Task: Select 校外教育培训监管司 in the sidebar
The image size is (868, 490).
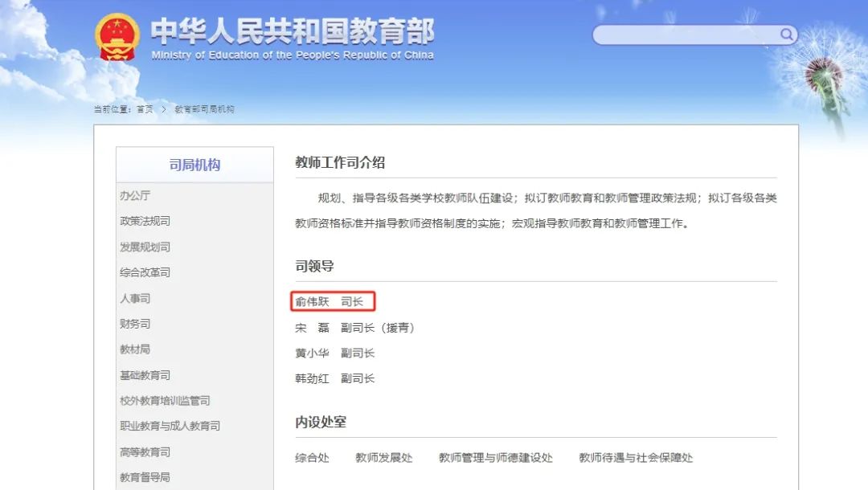Action: pos(165,401)
